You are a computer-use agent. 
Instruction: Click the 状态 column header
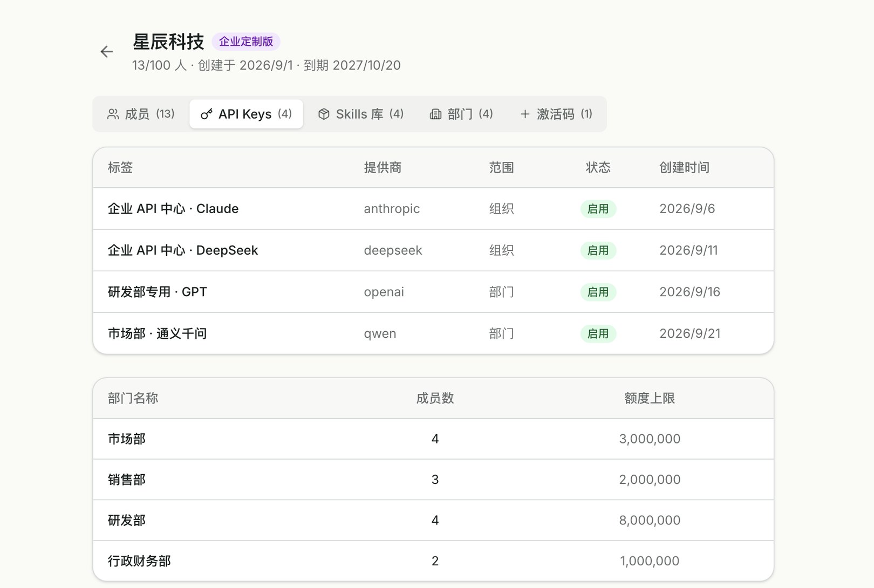tap(598, 168)
